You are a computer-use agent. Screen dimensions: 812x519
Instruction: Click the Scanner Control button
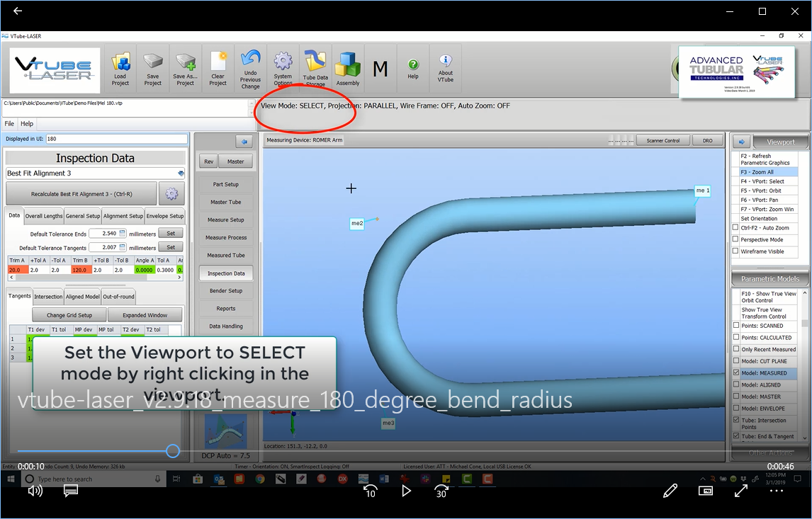pos(662,140)
